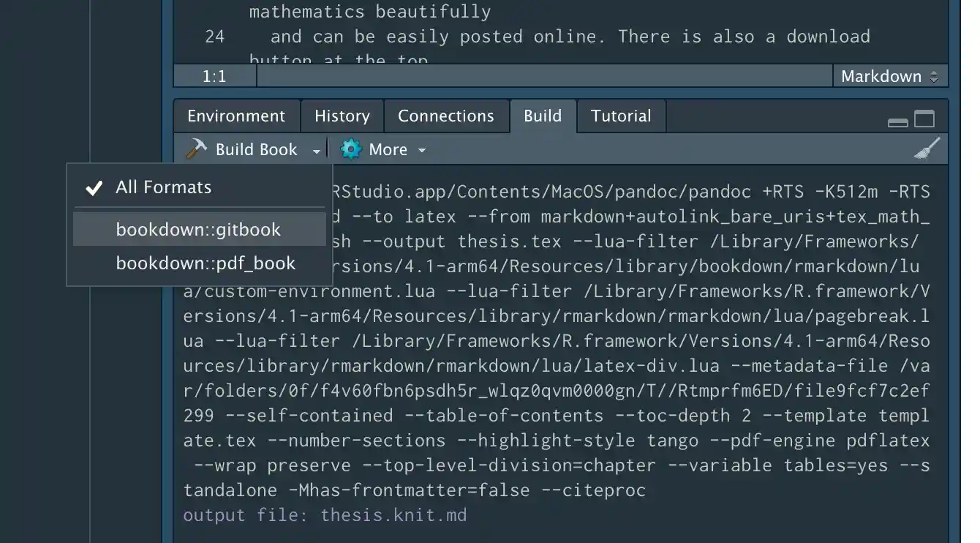This screenshot has height=543, width=980.
Task: Open the More dropdown arrow
Action: tap(422, 150)
